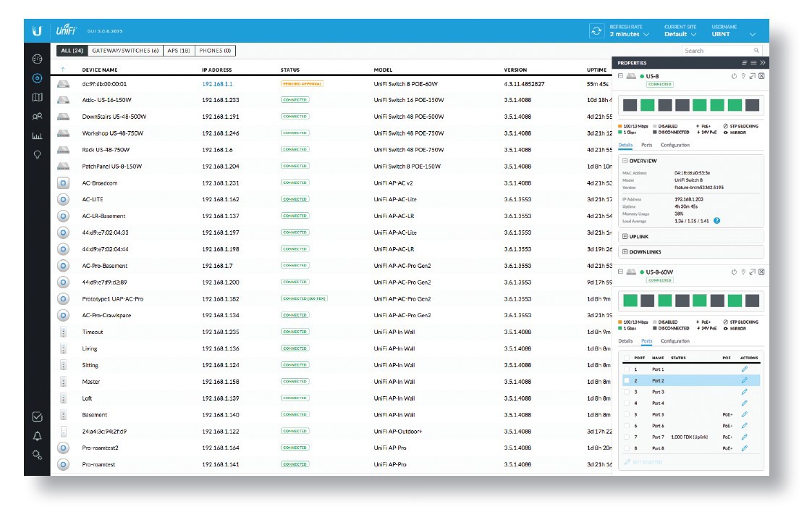The image size is (812, 507).
Task: Switch to the APS (18) filter tab
Action: point(177,51)
